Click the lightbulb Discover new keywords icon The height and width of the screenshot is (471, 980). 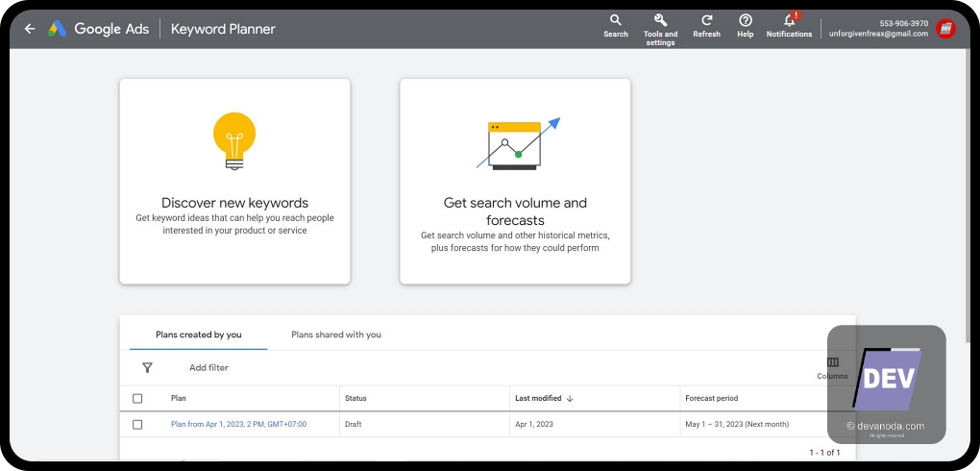234,141
